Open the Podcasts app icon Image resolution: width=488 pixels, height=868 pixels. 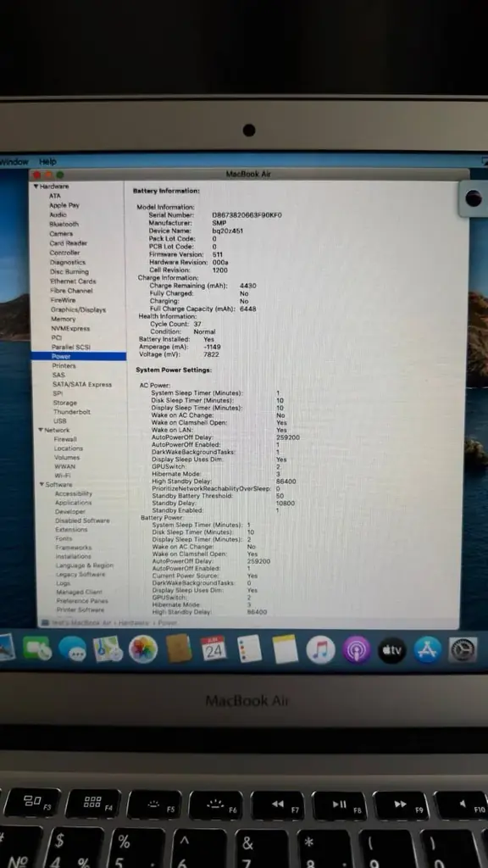click(x=357, y=650)
